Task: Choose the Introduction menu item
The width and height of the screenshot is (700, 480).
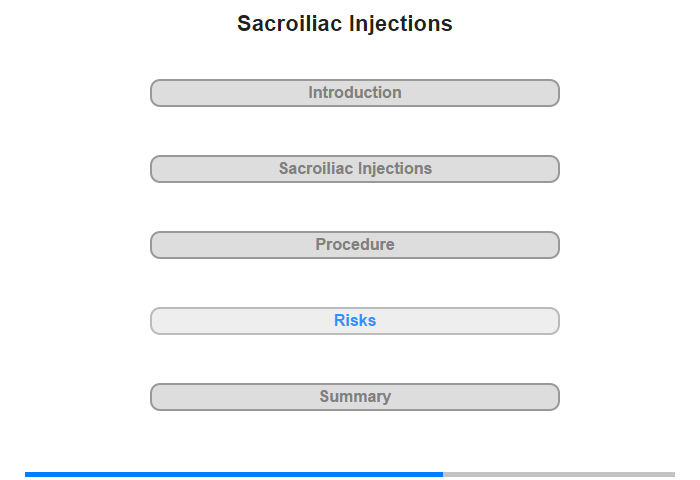Action: coord(354,93)
